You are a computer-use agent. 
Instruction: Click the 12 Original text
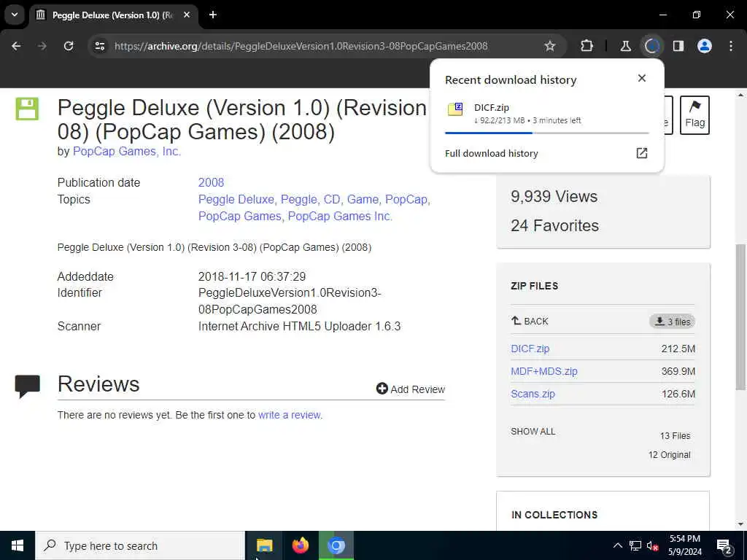click(x=669, y=455)
